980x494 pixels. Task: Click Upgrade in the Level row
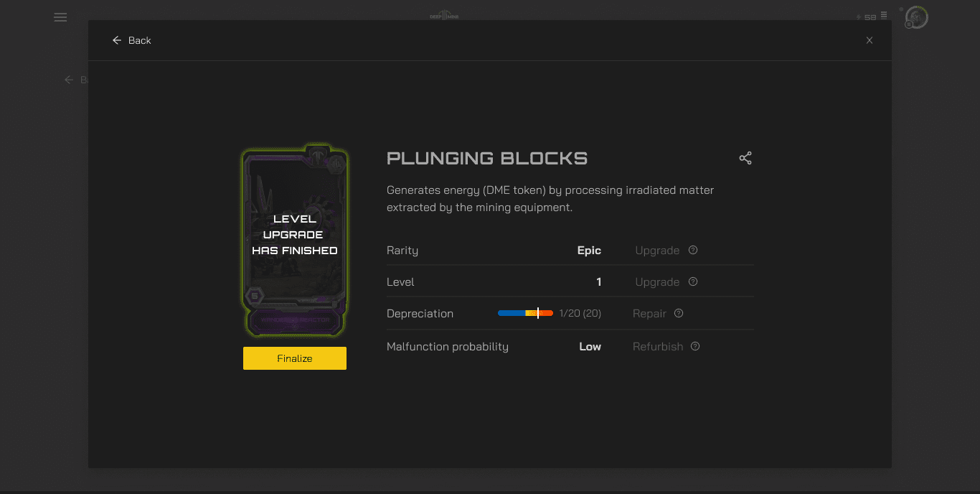pos(657,282)
